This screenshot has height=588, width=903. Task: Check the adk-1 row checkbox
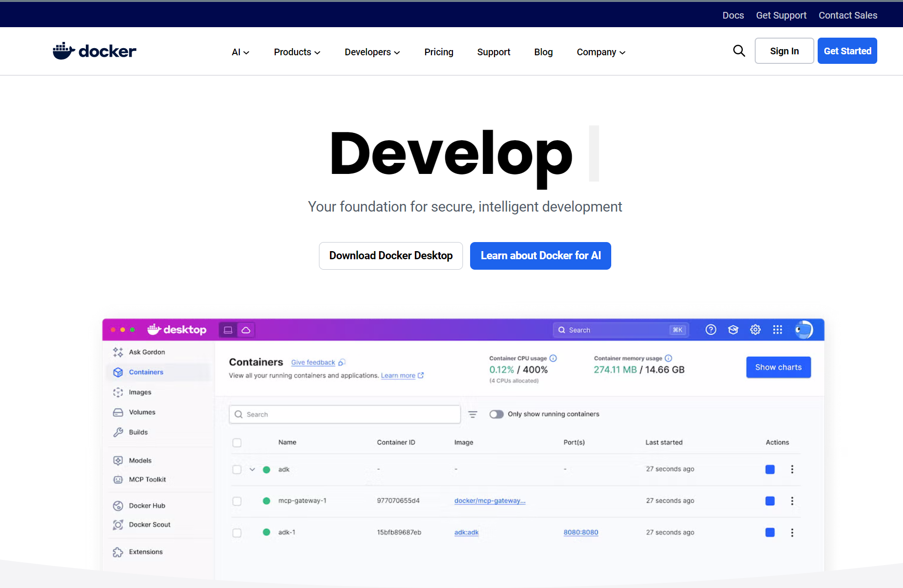click(237, 532)
